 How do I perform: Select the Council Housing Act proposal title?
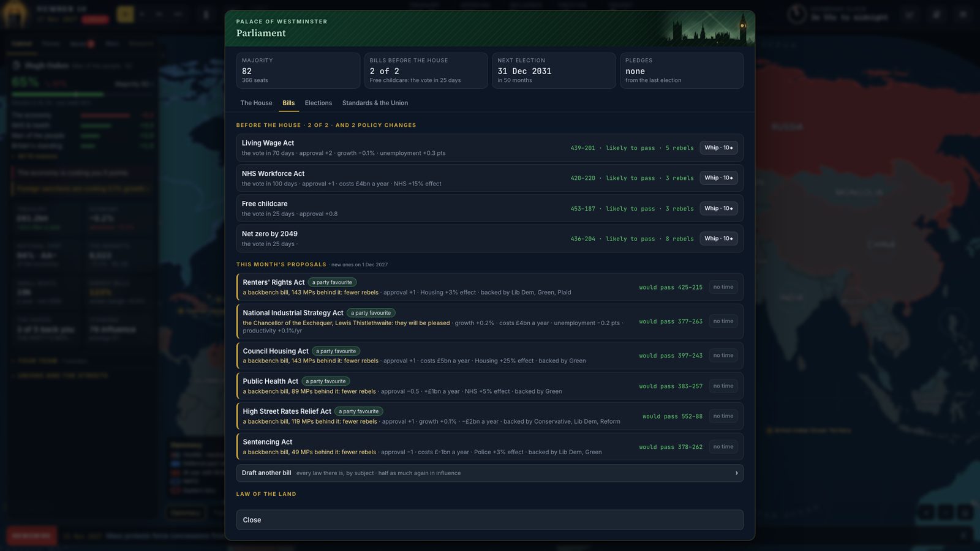tap(276, 351)
